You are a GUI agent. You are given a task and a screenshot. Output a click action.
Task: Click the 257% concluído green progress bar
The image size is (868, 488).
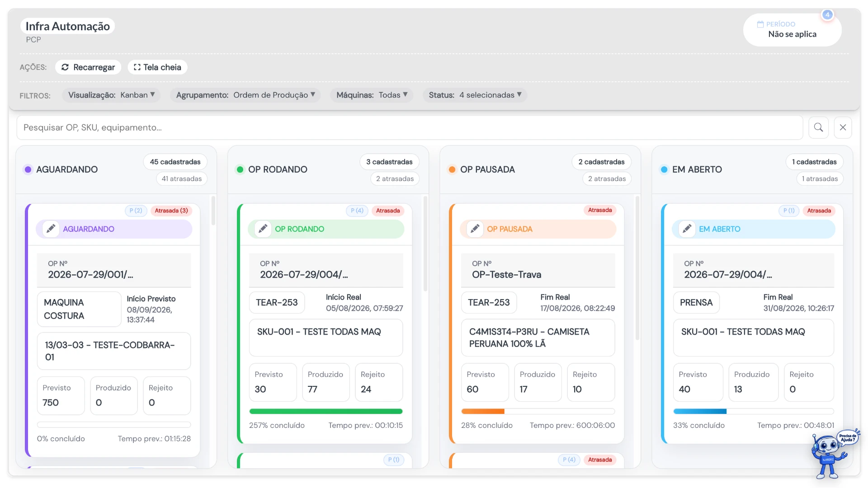coord(326,411)
